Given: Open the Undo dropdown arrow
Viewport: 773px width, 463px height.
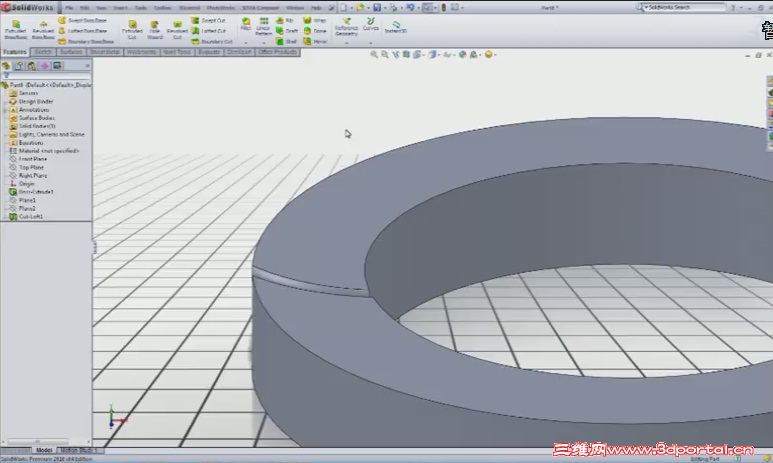Looking at the screenshot, I should coord(418,8).
